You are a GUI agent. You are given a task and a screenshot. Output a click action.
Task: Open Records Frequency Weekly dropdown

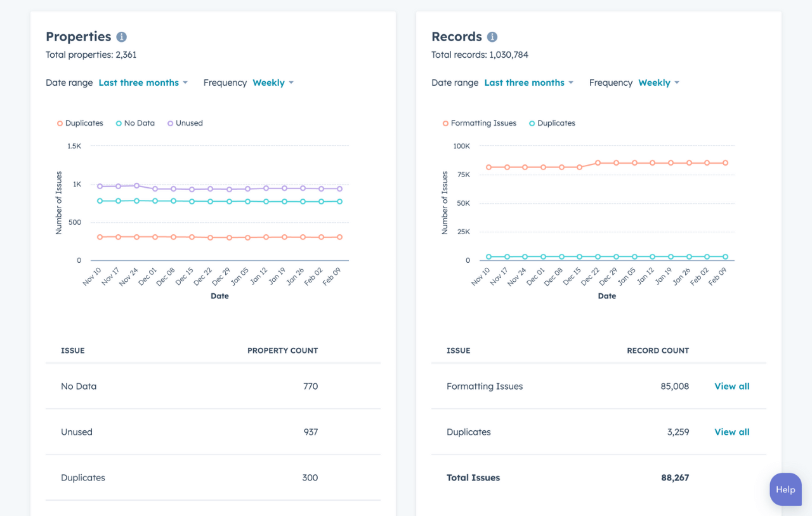(x=658, y=83)
